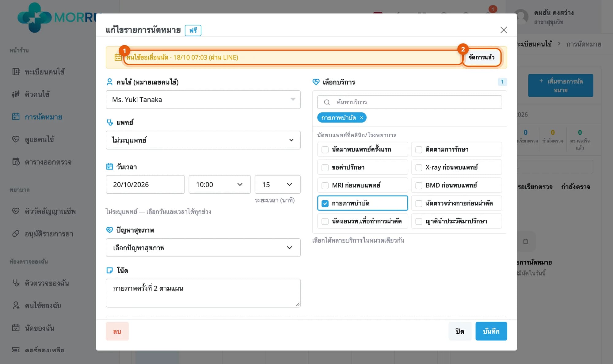Screen dimensions: 613x364
Task: Open the เลือกปัญหาสุขภาพ dropdown
Action: point(203,248)
